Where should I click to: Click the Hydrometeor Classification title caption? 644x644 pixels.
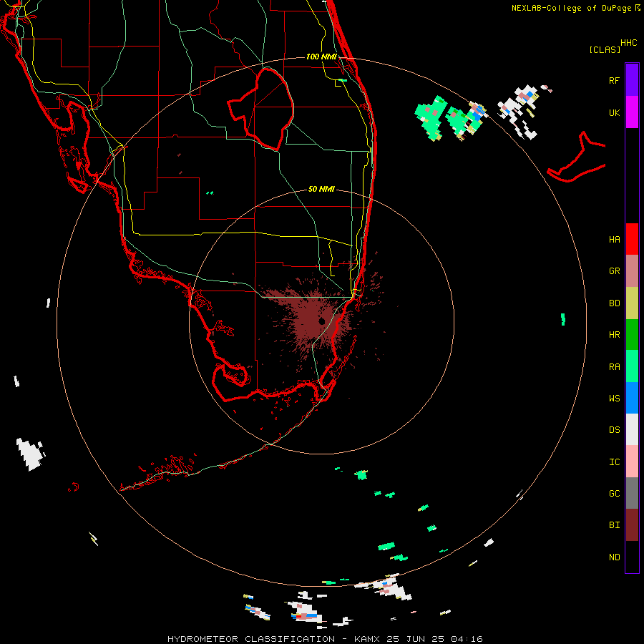coord(325,639)
